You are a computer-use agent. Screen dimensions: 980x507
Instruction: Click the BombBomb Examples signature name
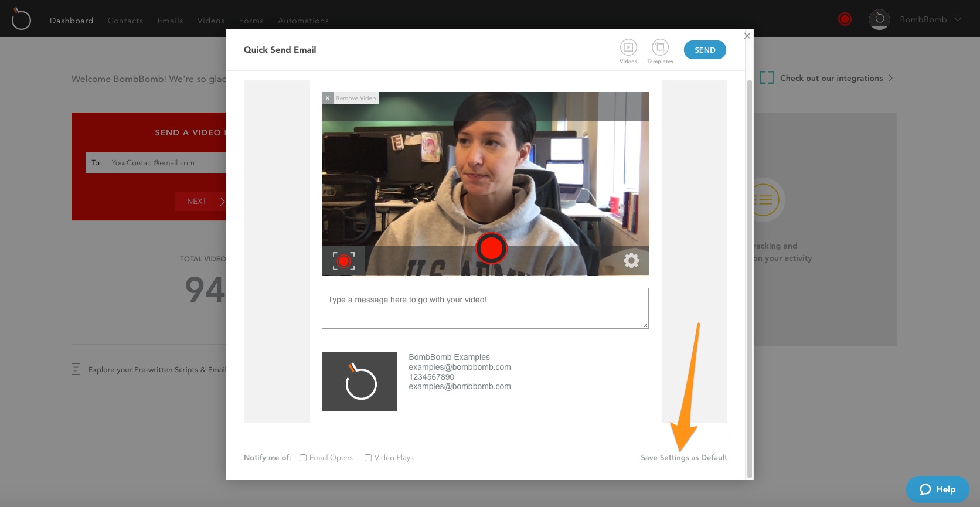click(449, 357)
